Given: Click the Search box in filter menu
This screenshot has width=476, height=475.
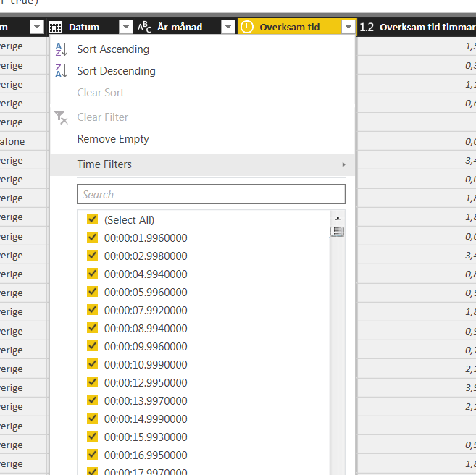Looking at the screenshot, I should coord(211,194).
